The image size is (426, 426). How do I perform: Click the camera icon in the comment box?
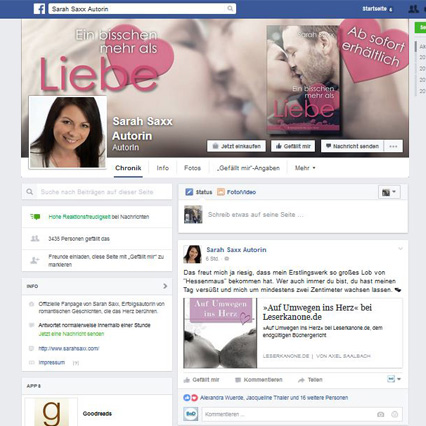380,414
